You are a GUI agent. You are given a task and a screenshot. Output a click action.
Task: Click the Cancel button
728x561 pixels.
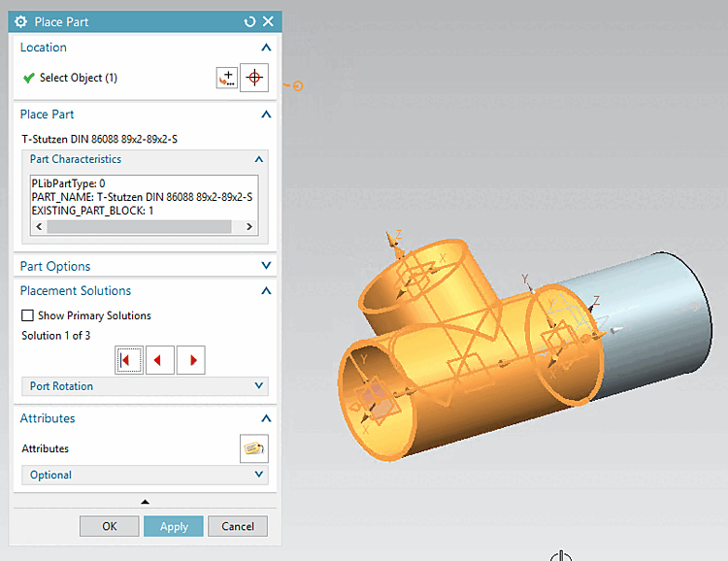pyautogui.click(x=238, y=526)
